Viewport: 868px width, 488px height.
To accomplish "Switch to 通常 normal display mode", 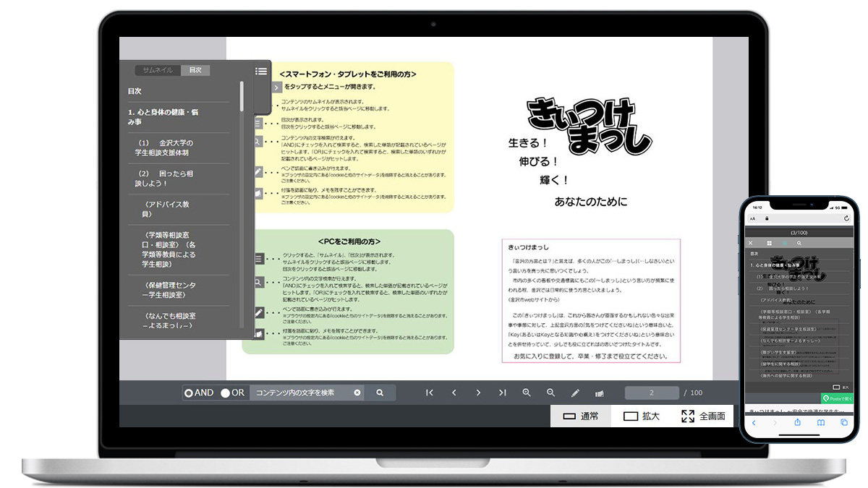I will [580, 416].
